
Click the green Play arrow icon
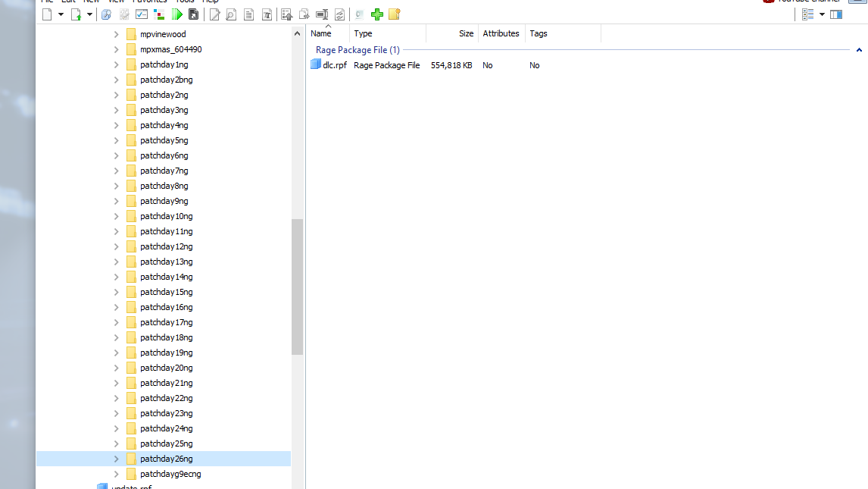[x=177, y=14]
